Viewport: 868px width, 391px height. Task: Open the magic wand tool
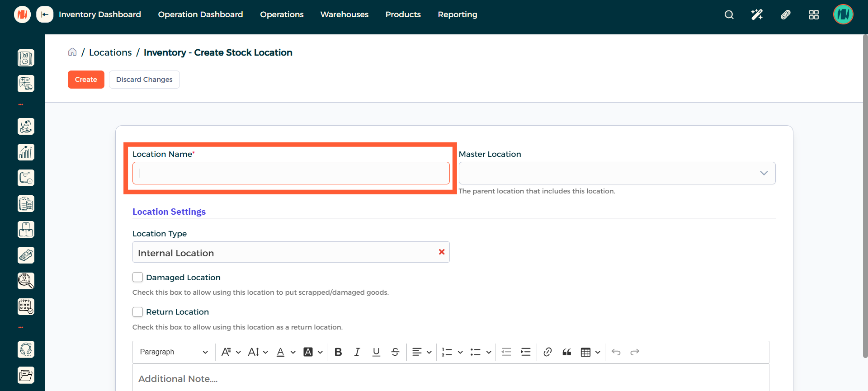pyautogui.click(x=757, y=15)
